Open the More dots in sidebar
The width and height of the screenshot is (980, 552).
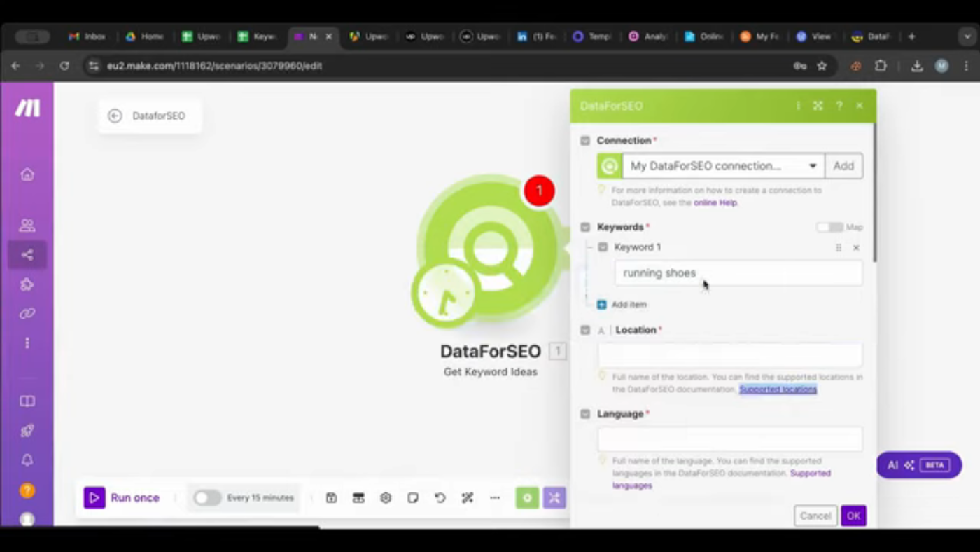click(27, 343)
